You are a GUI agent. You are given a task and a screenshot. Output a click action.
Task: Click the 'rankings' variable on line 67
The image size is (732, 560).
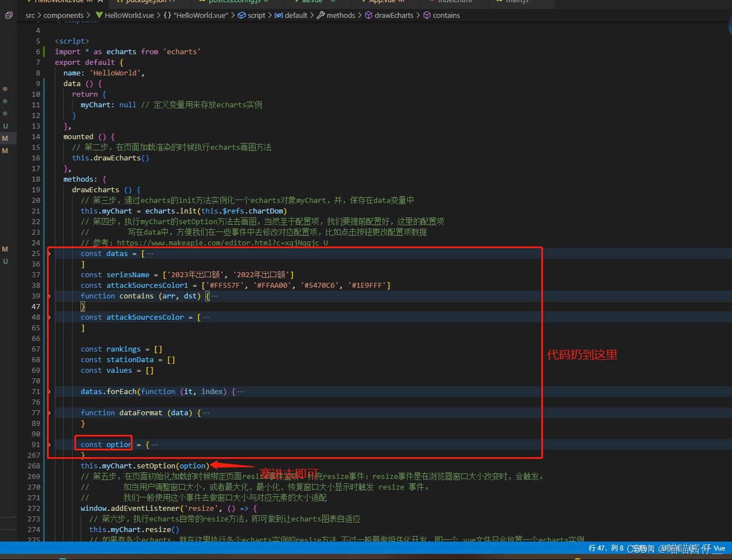point(124,349)
